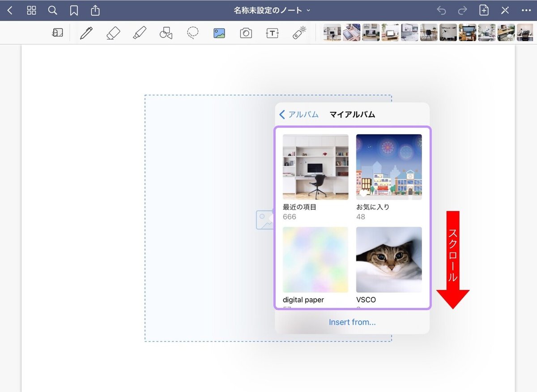537x392 pixels.
Task: Select the Laser pointer tool
Action: (x=299, y=33)
